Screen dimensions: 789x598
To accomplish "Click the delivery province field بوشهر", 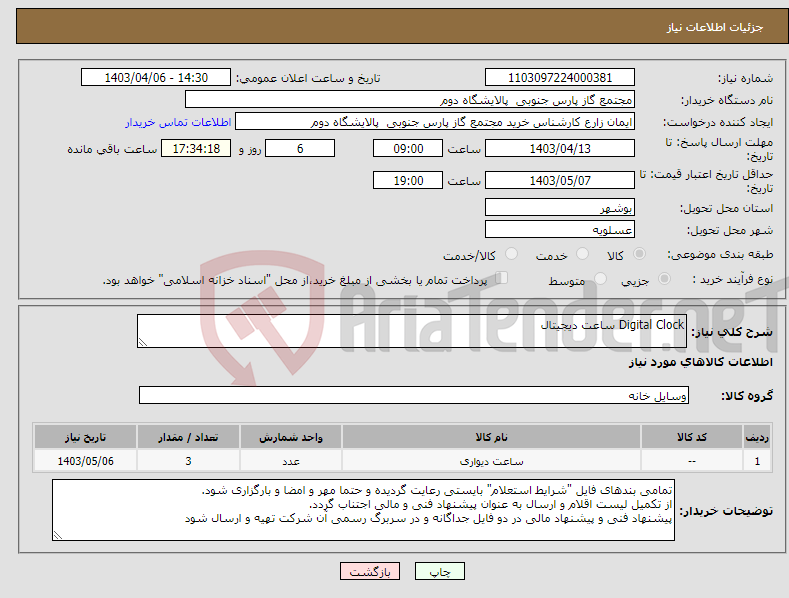I will [x=560, y=207].
